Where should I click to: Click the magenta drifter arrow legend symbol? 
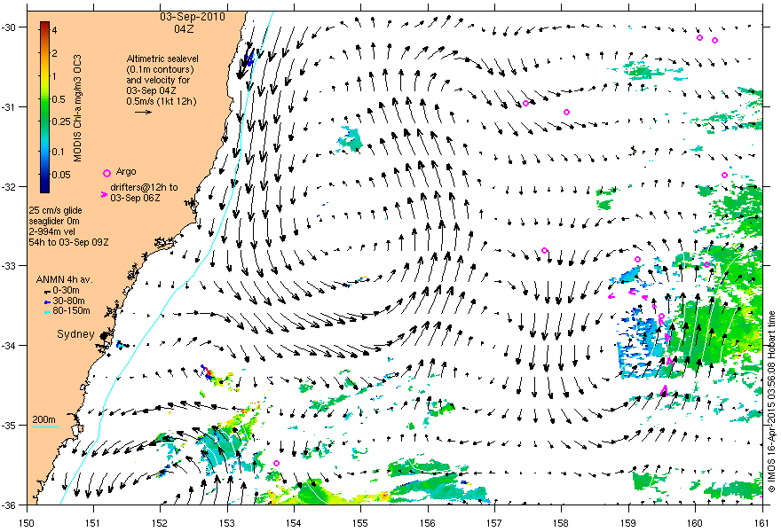pos(104,194)
